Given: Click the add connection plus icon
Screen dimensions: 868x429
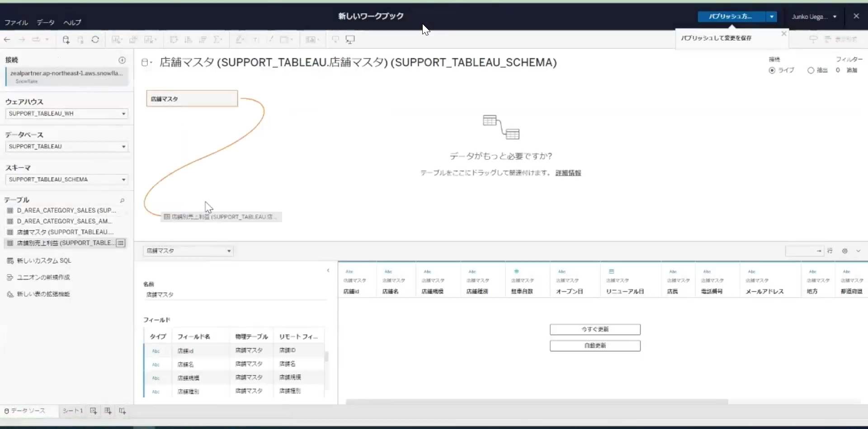Looking at the screenshot, I should click(122, 60).
